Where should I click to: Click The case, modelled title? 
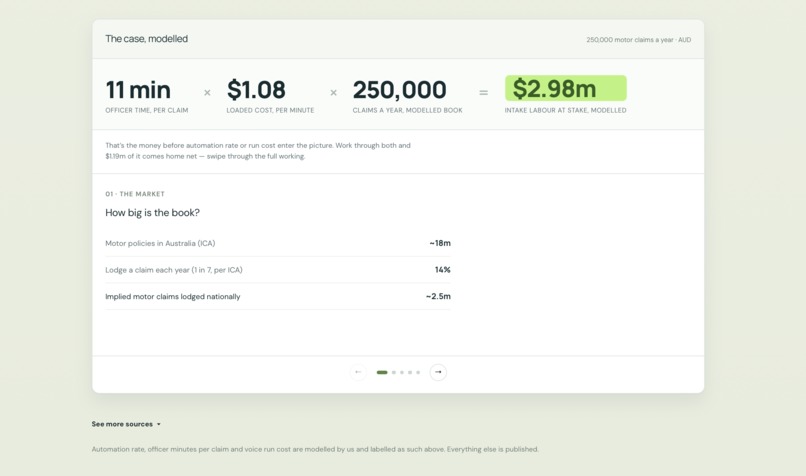[x=146, y=39]
